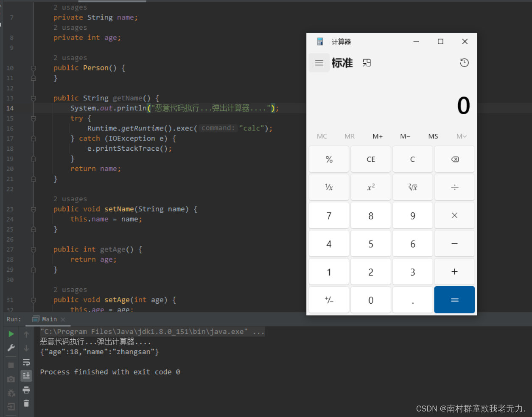532x417 pixels.
Task: Toggle scroll to end of console
Action: click(26, 376)
